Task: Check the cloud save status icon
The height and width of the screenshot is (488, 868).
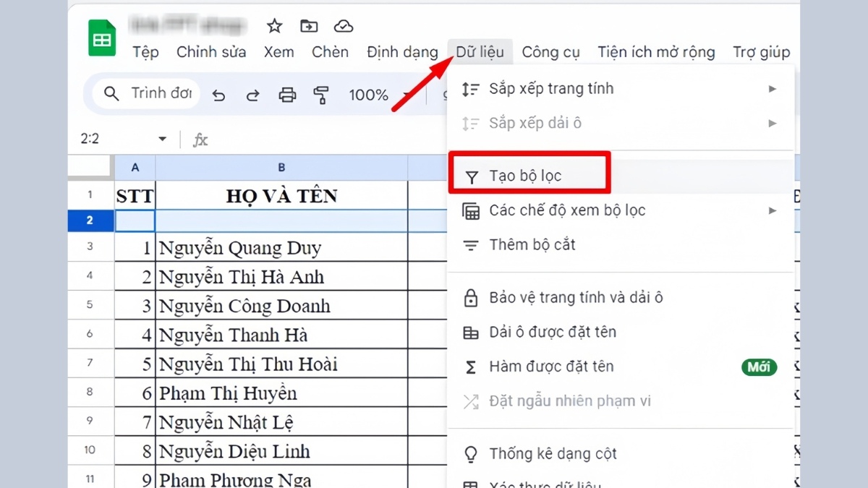Action: coord(343,27)
